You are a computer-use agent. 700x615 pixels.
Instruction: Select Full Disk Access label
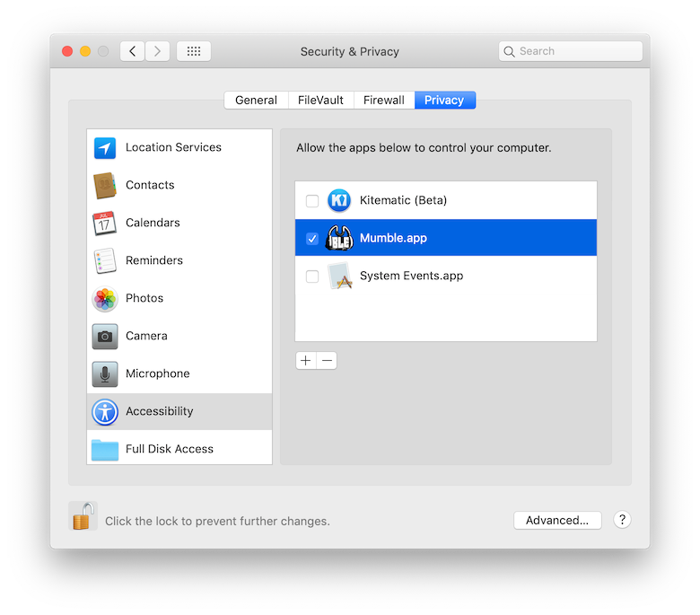click(x=170, y=449)
